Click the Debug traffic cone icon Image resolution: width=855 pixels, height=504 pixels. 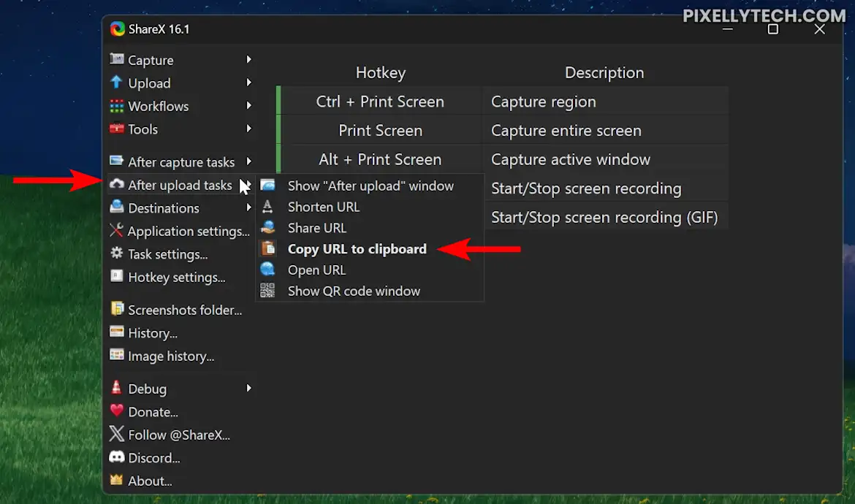116,387
